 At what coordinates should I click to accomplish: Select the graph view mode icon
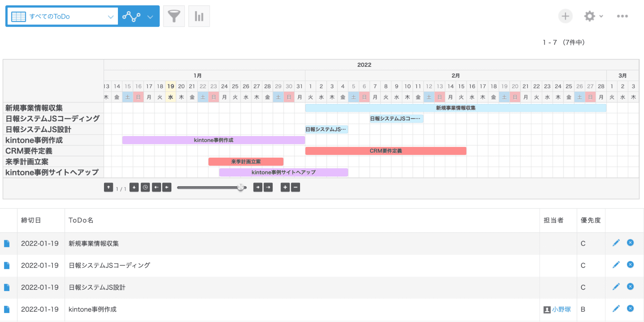(x=131, y=16)
